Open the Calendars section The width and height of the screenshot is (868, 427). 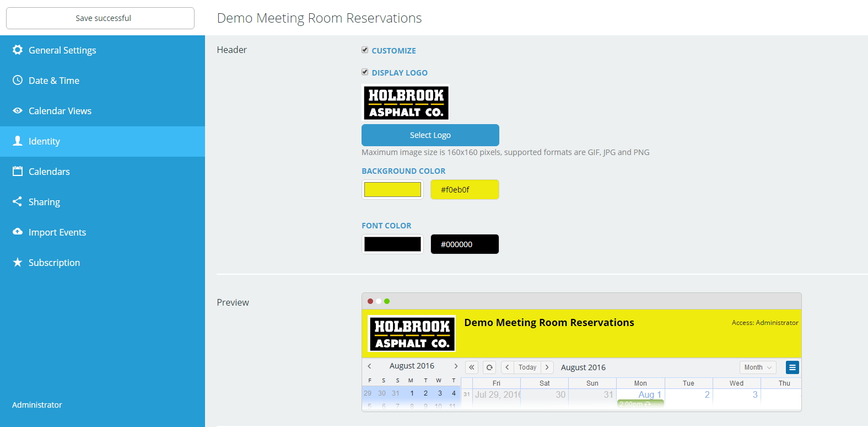click(103, 172)
